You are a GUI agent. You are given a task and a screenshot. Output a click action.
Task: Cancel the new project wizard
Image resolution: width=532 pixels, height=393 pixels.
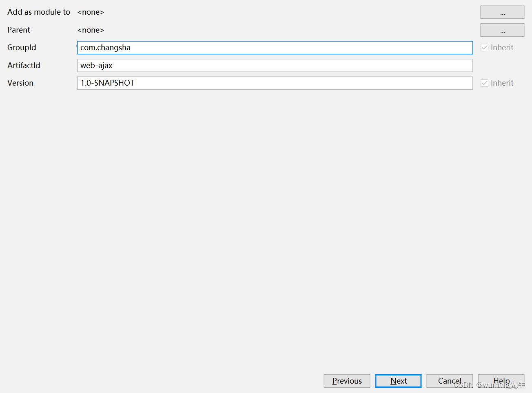point(450,381)
